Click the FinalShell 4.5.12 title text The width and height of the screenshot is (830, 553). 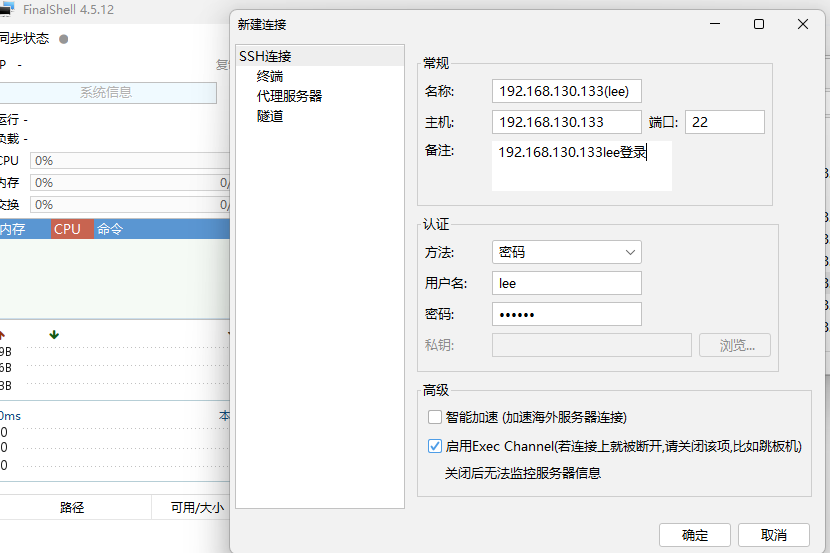click(x=68, y=10)
